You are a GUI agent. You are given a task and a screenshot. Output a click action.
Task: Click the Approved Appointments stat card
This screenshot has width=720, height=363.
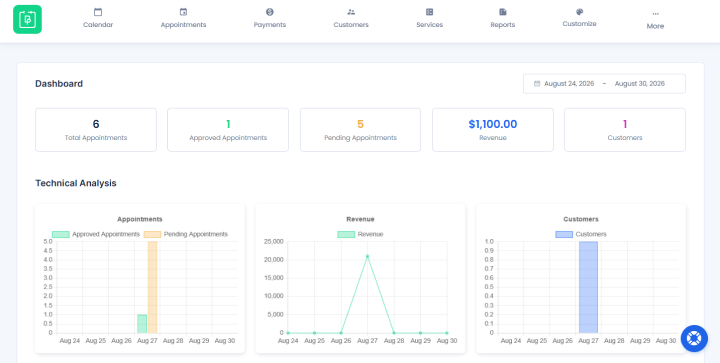point(228,130)
